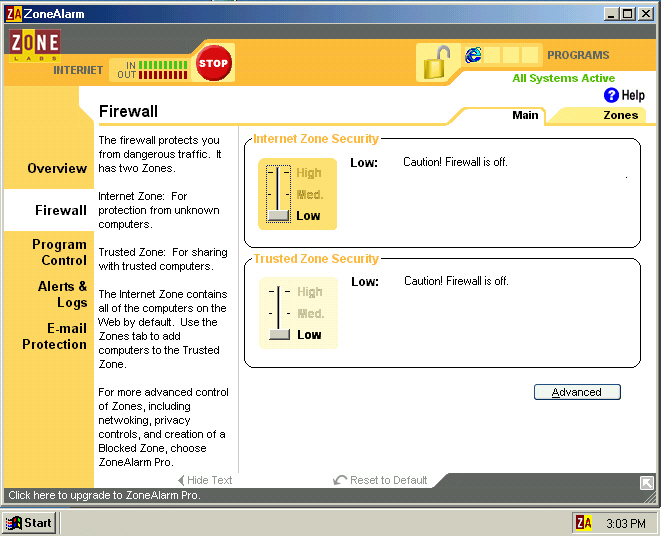This screenshot has width=661, height=536.
Task: Click Reset to Default link
Action: pos(380,480)
